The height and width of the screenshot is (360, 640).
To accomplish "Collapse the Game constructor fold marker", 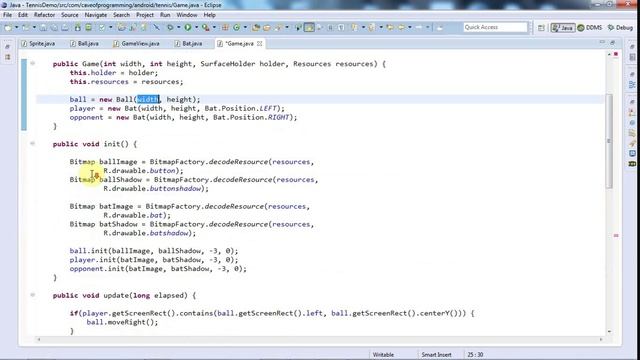I will coord(33,63).
